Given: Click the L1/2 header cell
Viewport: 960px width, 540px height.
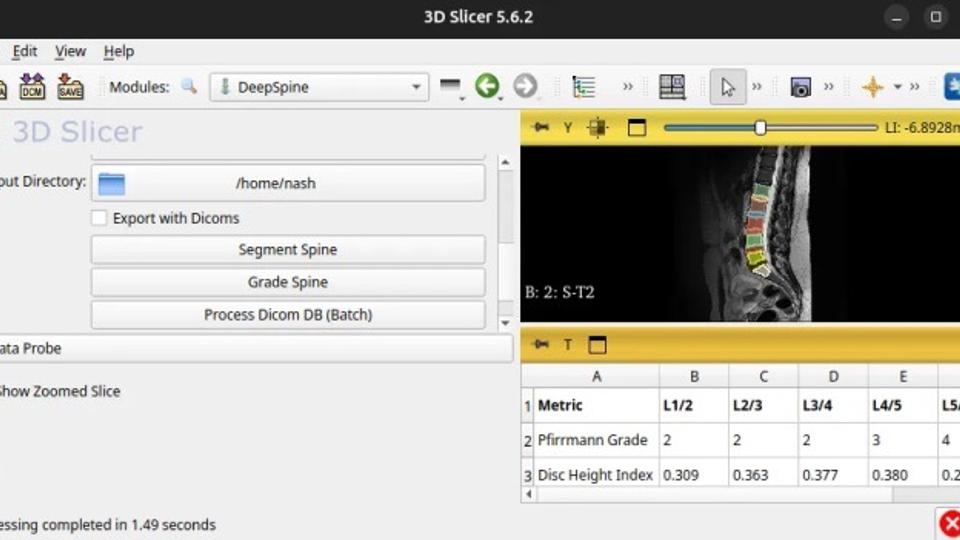Looking at the screenshot, I should [694, 405].
